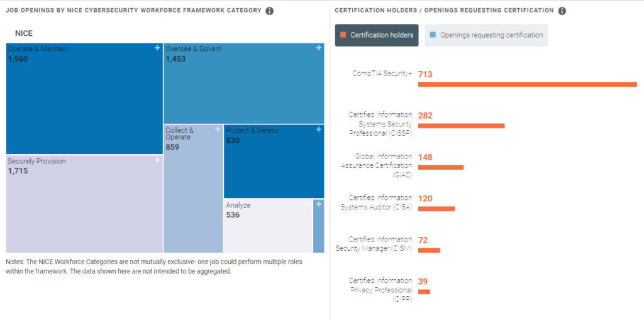
Task: Click blue square in Openings requesting legend
Action: pyautogui.click(x=433, y=35)
